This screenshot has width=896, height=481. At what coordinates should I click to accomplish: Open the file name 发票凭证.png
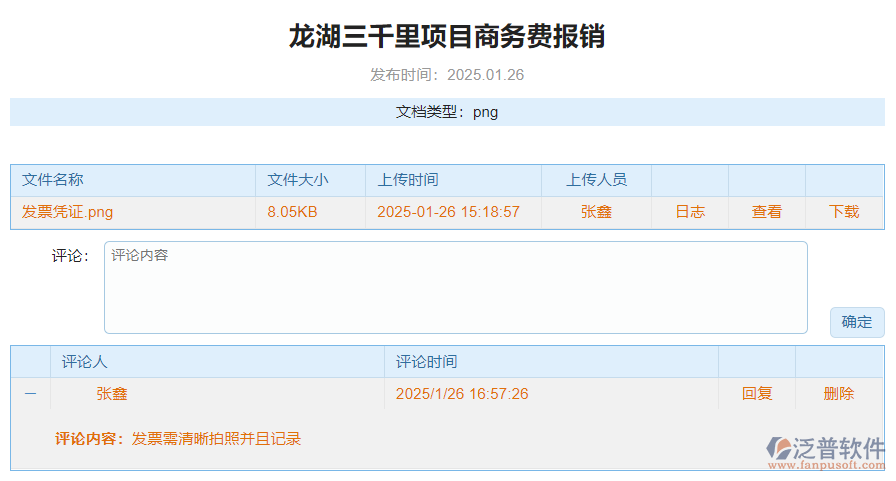[x=67, y=212]
